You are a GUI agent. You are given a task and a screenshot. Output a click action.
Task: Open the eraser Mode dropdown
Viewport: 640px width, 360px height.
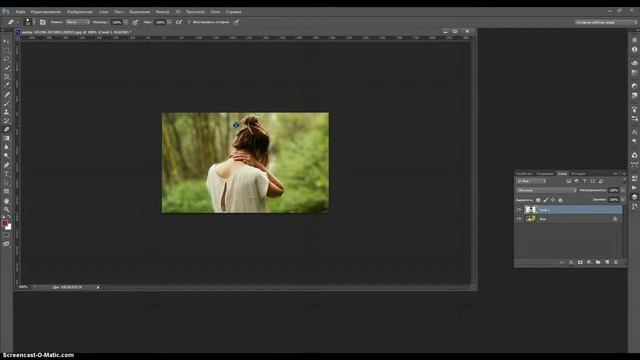click(x=78, y=22)
